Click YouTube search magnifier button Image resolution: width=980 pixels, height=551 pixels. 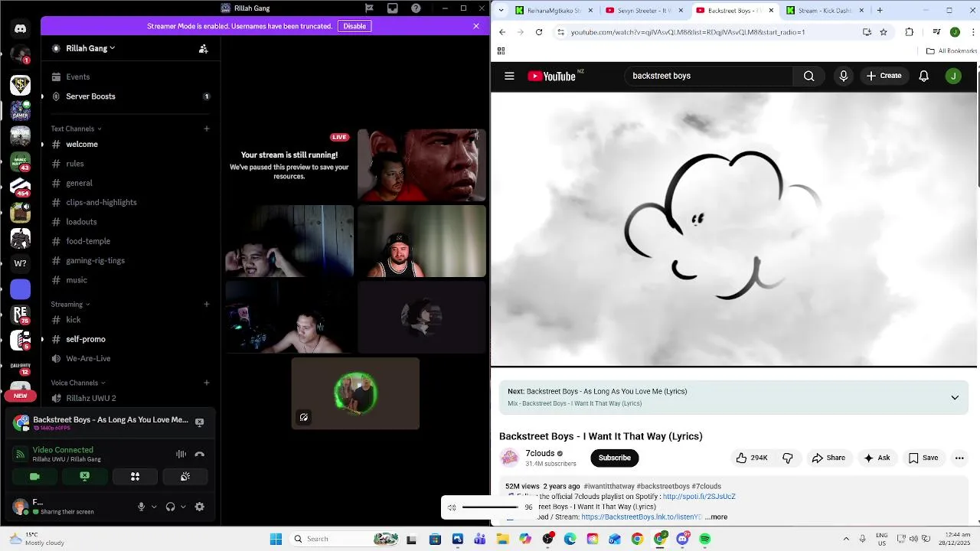point(809,76)
